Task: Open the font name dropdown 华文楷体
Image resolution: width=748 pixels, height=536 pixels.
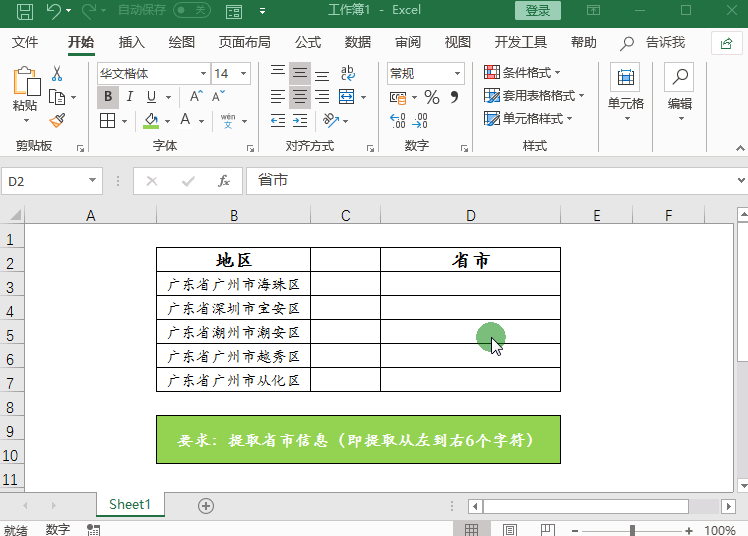Action: [204, 74]
